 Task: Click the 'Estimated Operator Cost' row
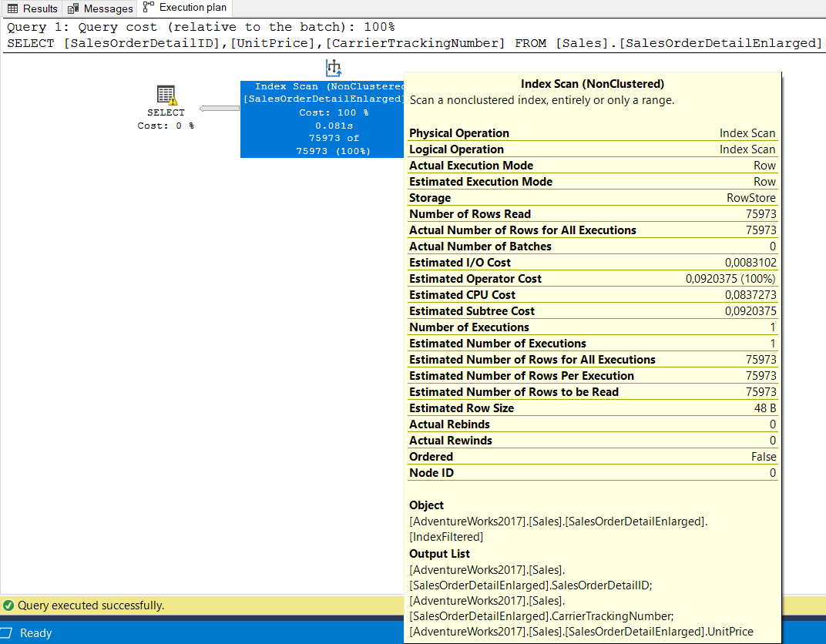click(593, 279)
